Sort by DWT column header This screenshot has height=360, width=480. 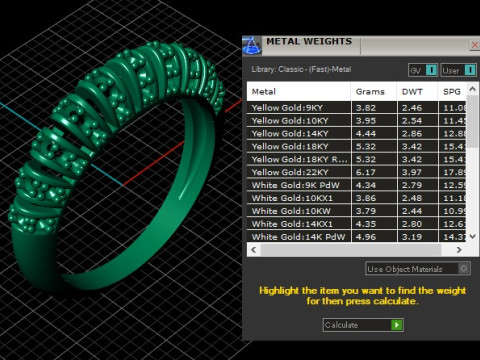tap(417, 92)
